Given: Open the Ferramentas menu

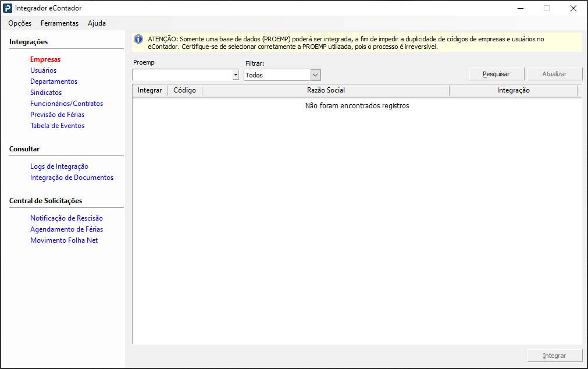Looking at the screenshot, I should (x=59, y=23).
